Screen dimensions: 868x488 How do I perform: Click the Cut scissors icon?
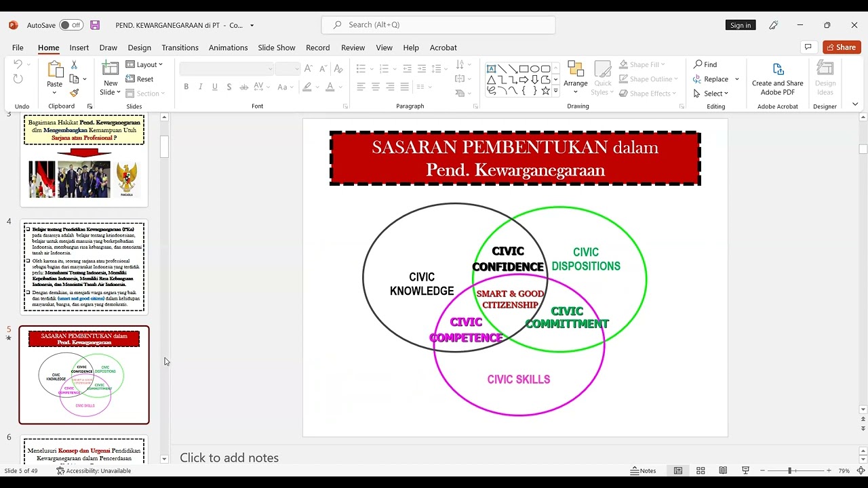click(x=74, y=65)
